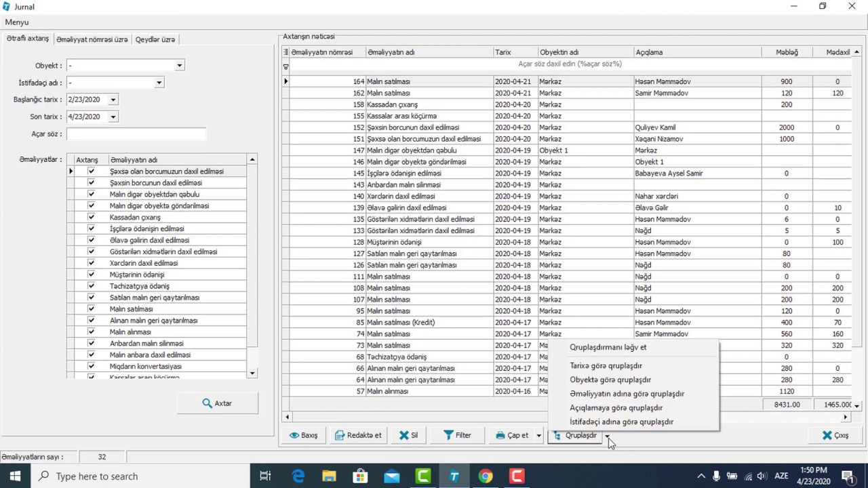This screenshot has width=868, height=488.
Task: Open green Camtasia icon on taskbar
Action: (422, 476)
